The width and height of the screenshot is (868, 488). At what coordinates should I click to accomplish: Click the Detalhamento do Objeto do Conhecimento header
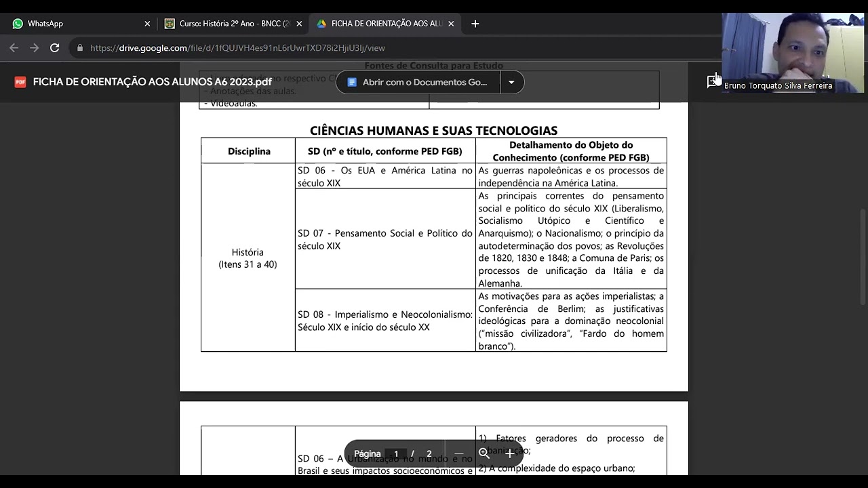coord(571,150)
